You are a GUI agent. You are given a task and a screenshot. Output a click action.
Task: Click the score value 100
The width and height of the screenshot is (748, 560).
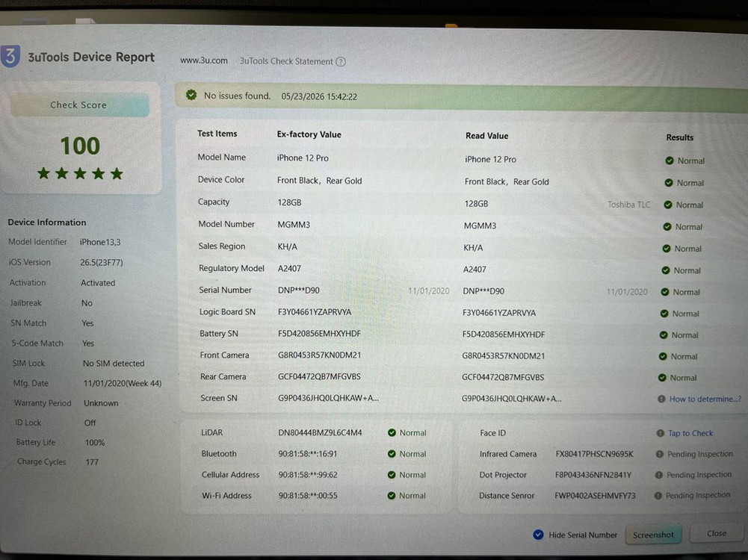tap(80, 146)
